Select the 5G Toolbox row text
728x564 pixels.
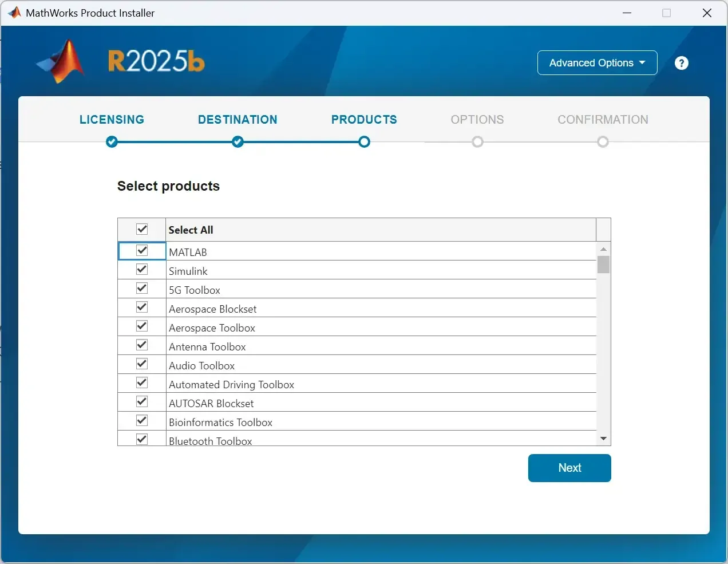pyautogui.click(x=195, y=290)
